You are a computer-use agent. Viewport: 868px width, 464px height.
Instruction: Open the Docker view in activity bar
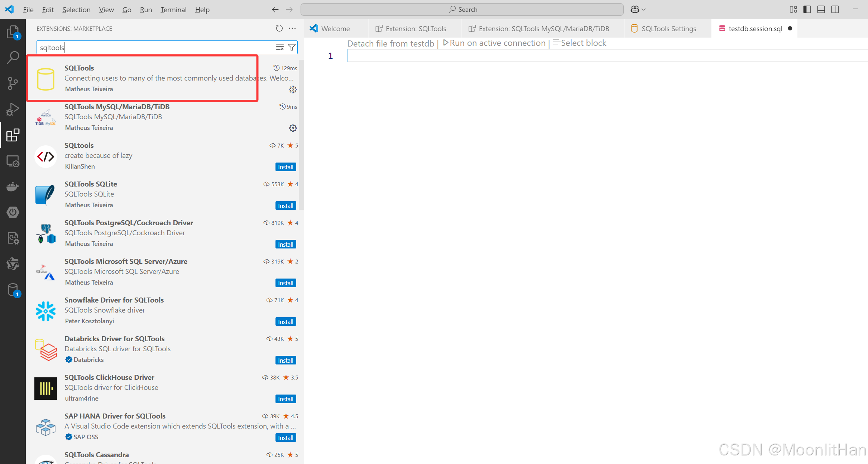pyautogui.click(x=13, y=187)
